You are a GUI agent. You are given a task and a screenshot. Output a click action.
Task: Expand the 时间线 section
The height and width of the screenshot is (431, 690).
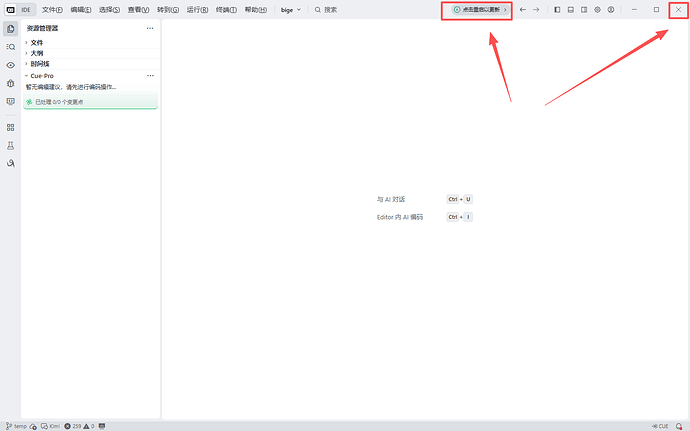coord(91,64)
